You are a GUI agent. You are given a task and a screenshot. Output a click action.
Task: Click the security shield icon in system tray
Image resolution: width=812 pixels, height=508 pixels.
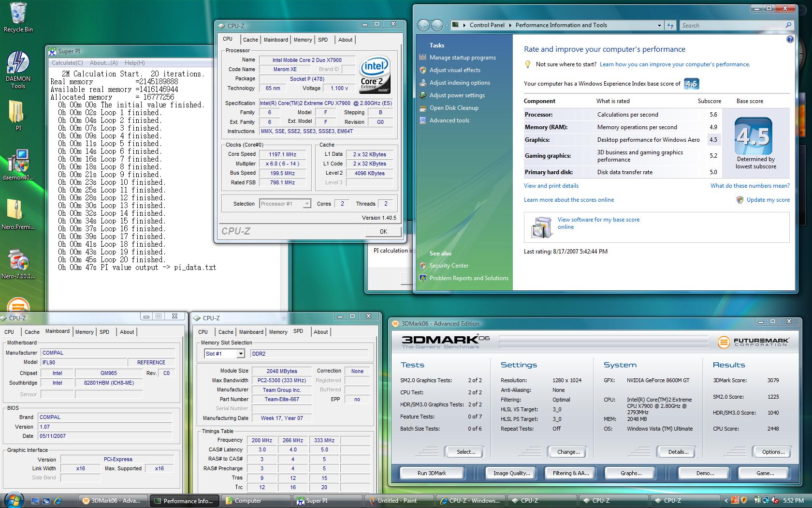click(743, 500)
